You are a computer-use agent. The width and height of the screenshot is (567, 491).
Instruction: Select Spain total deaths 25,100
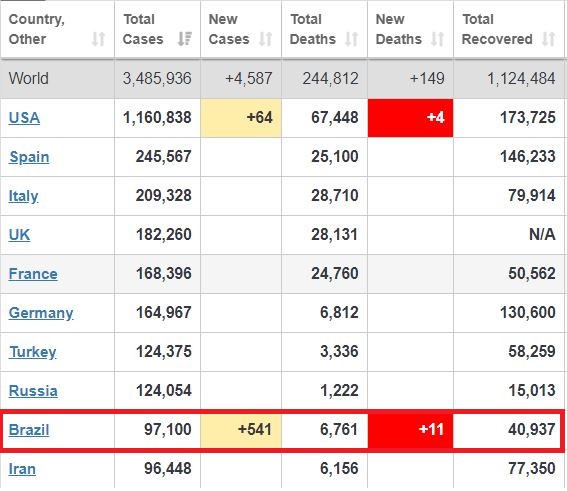335,157
